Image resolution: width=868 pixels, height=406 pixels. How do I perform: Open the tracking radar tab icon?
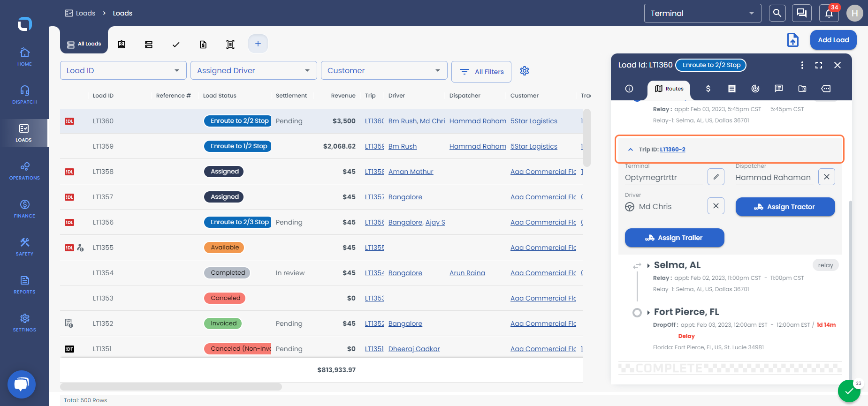pyautogui.click(x=755, y=89)
